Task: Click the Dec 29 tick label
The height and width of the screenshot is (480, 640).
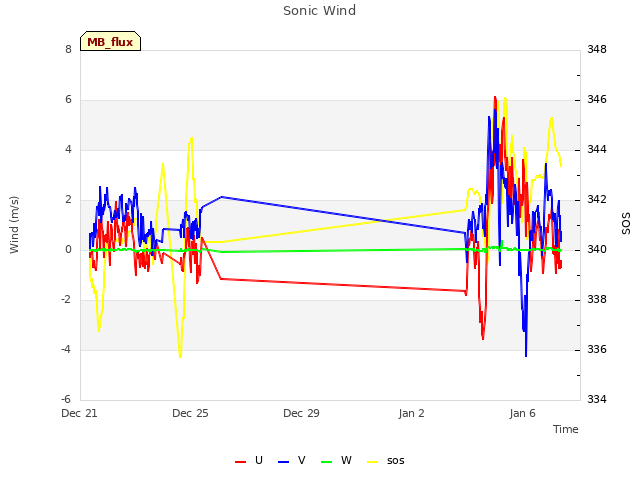Action: pos(301,413)
